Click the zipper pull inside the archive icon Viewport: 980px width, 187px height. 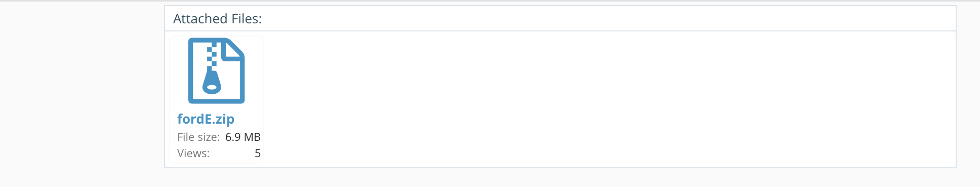tap(212, 81)
